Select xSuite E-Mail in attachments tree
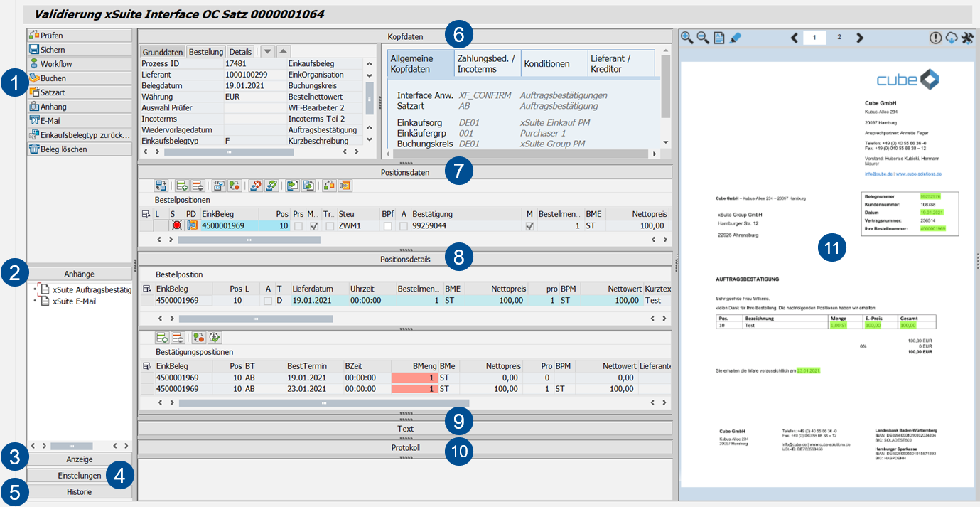The image size is (980, 507). click(74, 301)
